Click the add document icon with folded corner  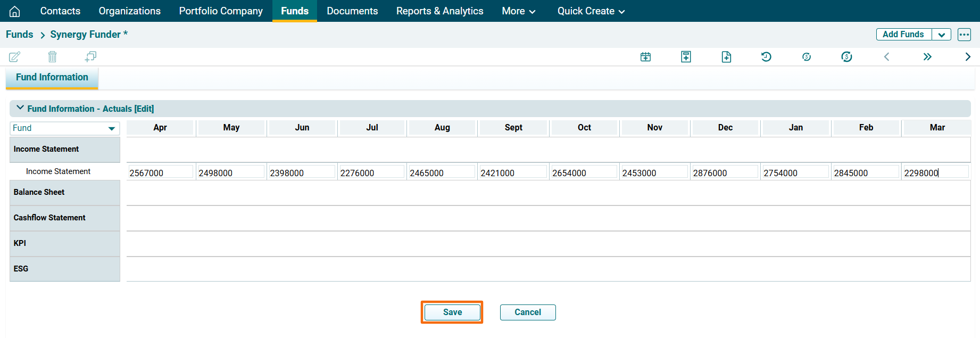pos(726,57)
